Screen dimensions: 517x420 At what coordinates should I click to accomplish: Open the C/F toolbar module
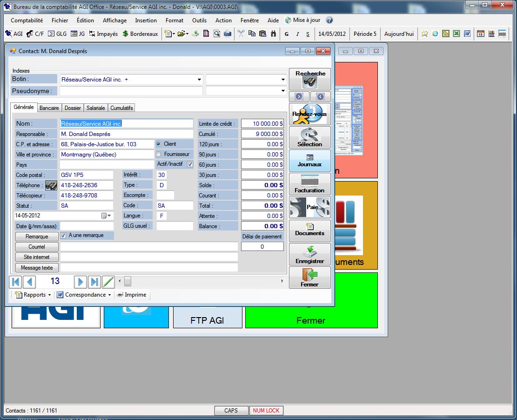[x=35, y=34]
